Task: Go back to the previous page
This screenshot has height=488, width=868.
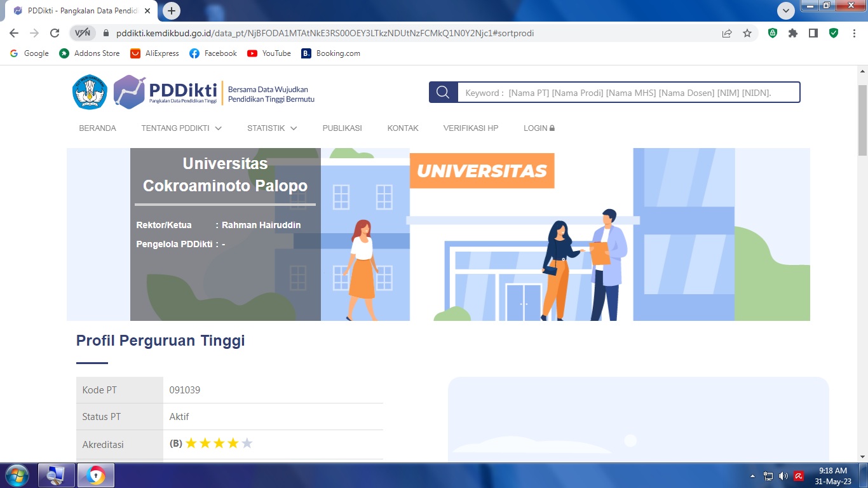Action: 14,33
